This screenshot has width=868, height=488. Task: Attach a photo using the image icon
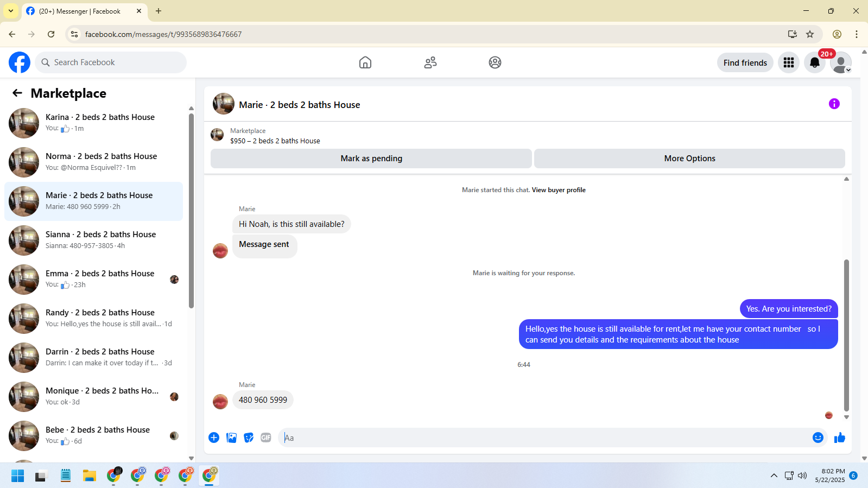tap(231, 438)
